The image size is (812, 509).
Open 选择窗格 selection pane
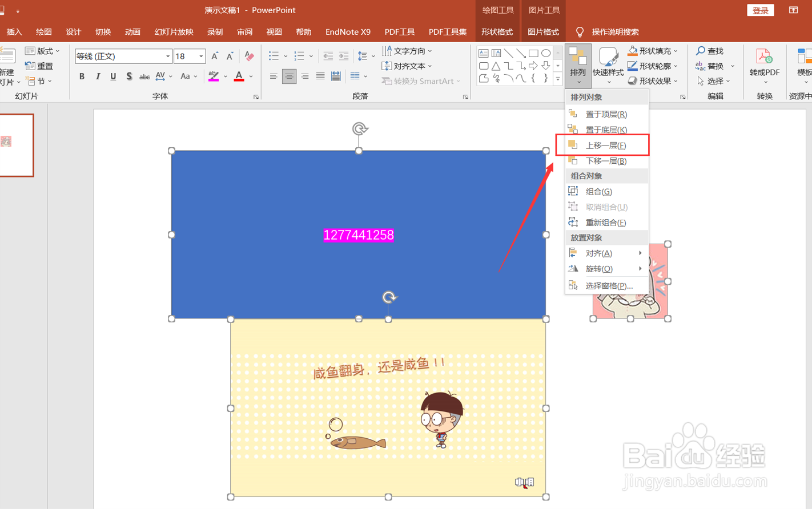[606, 285]
